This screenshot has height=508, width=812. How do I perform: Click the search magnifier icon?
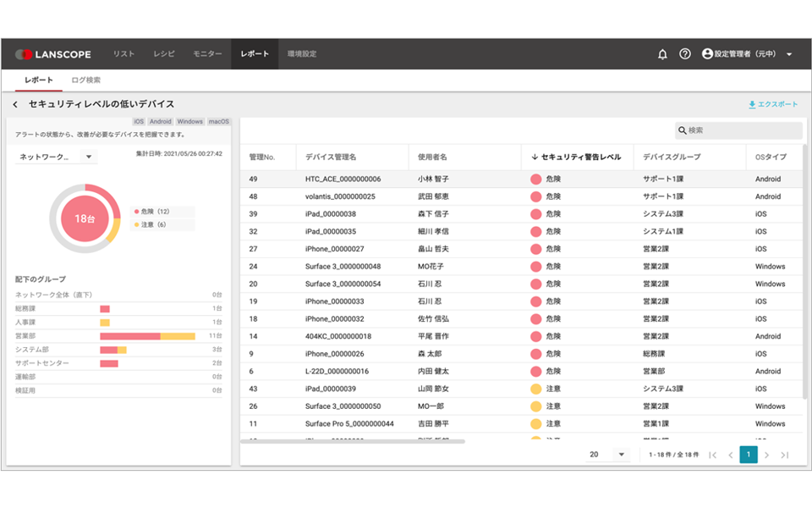(x=682, y=130)
